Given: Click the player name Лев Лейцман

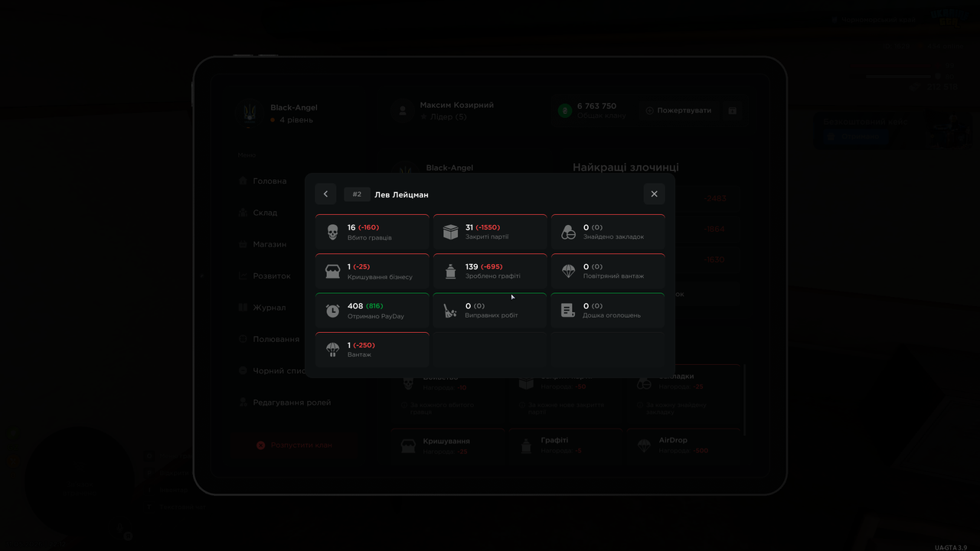Looking at the screenshot, I should click(x=401, y=194).
